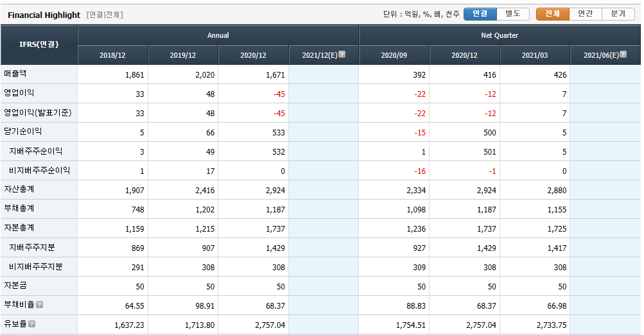Click the -15 quarterly net income value
Screen dimensions: 644x335
click(420, 133)
